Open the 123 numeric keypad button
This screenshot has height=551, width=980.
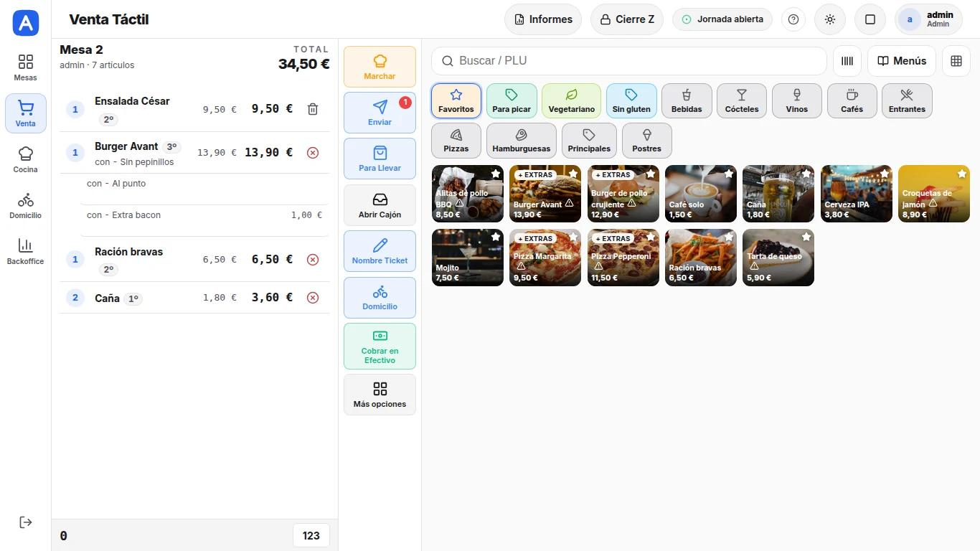click(x=311, y=535)
